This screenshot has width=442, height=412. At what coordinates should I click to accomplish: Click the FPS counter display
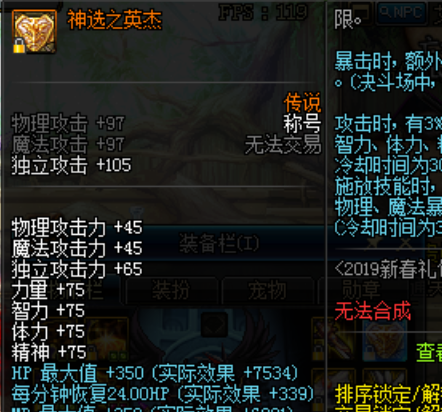coord(263,12)
